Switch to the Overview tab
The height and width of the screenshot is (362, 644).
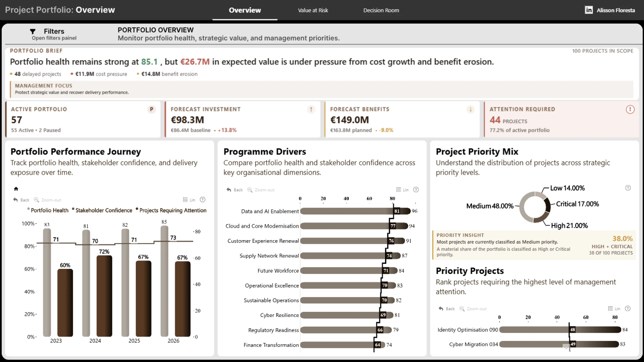pyautogui.click(x=245, y=10)
